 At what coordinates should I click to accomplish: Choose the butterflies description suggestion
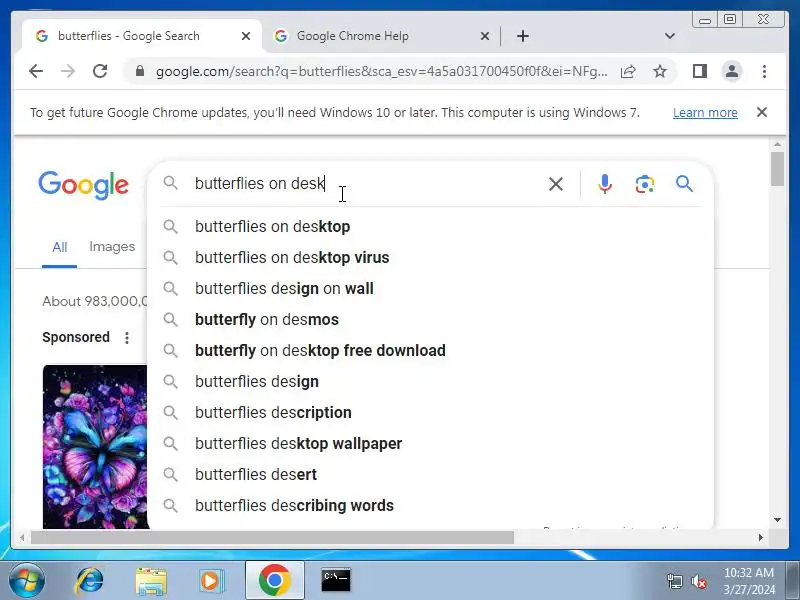tap(430, 413)
